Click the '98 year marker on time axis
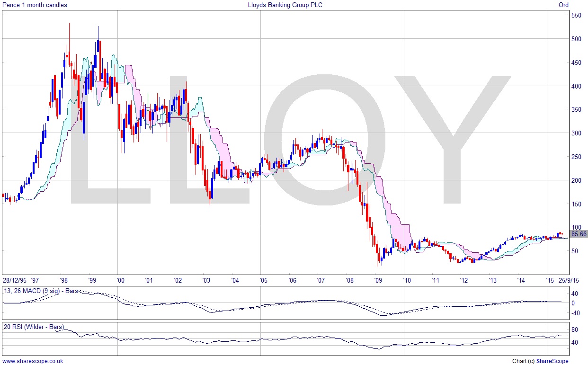The image size is (588, 365). click(x=63, y=280)
